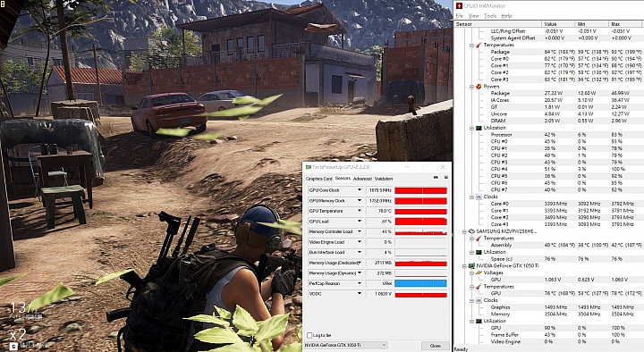
Task: Click the thermometer icon above the Assembly row
Action: 479,238
